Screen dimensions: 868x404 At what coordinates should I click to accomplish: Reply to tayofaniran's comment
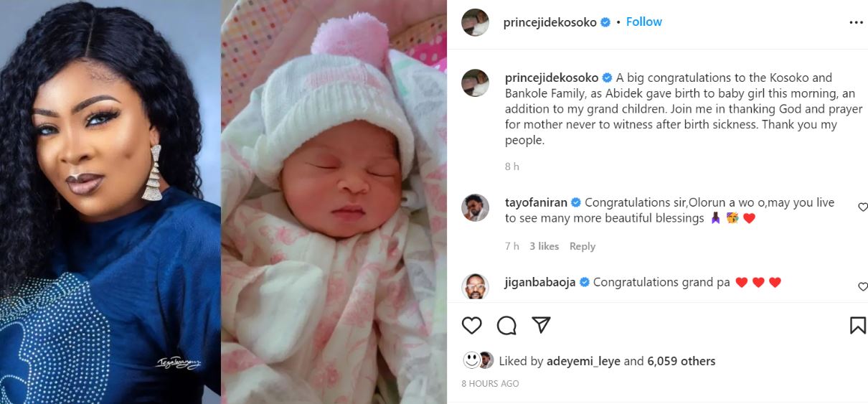[582, 246]
